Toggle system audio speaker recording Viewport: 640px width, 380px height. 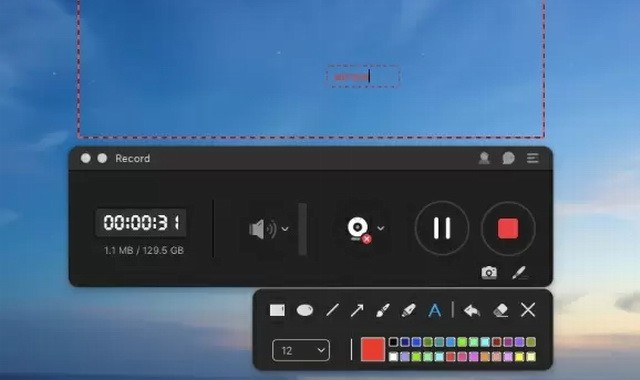pos(262,229)
